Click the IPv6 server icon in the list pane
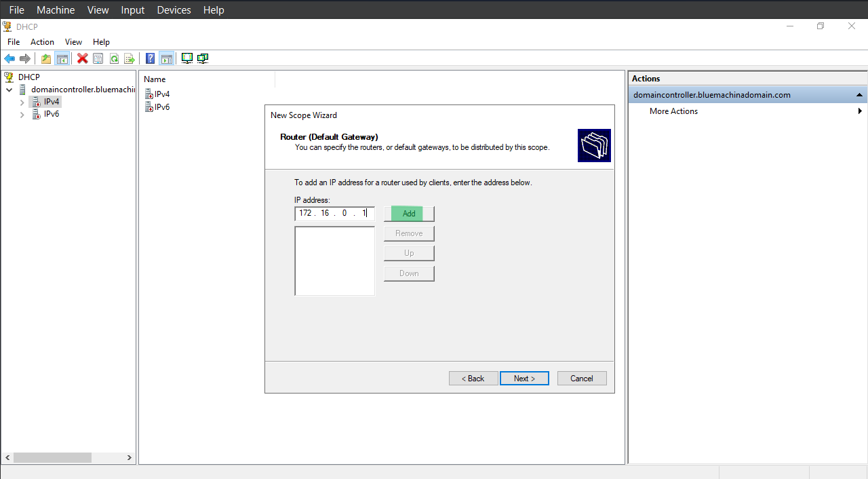The height and width of the screenshot is (479, 868). pyautogui.click(x=149, y=107)
